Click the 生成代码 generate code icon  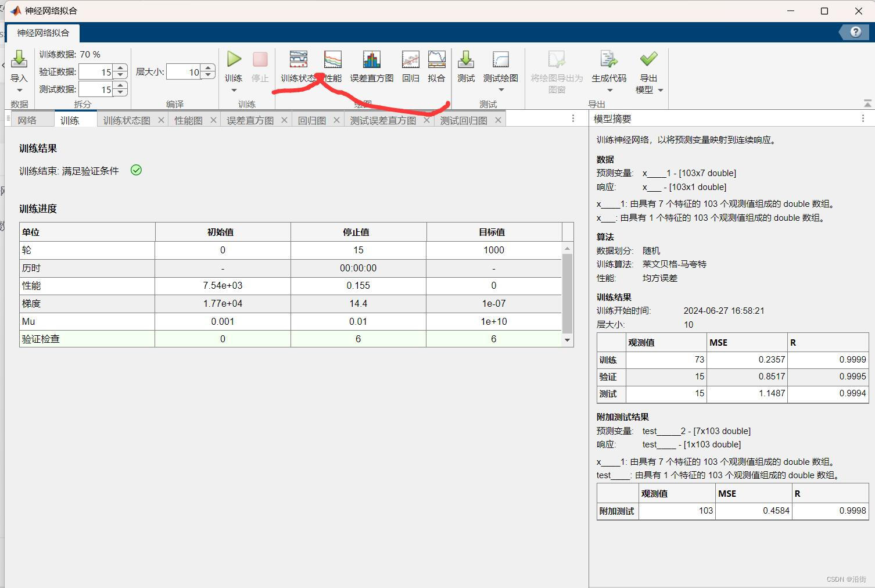point(608,59)
